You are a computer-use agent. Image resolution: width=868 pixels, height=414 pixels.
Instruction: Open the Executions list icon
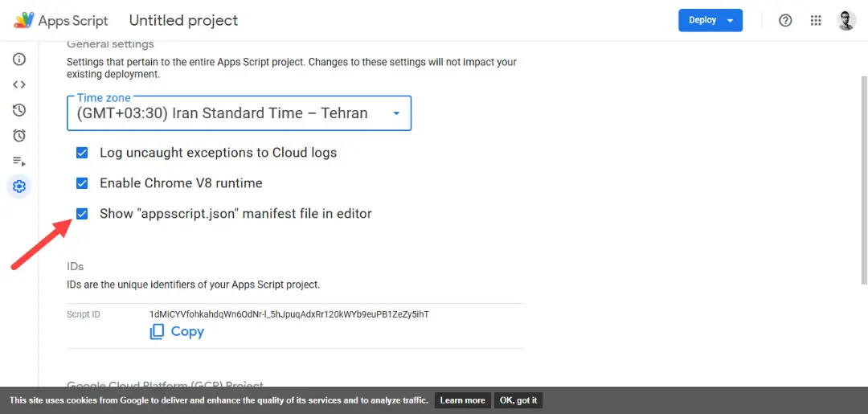coord(18,161)
